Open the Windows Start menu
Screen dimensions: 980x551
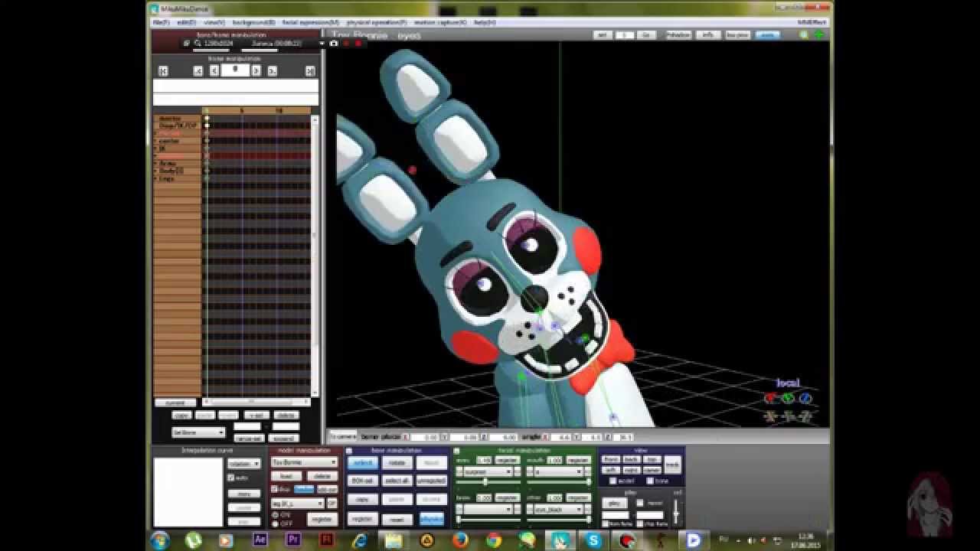[160, 540]
